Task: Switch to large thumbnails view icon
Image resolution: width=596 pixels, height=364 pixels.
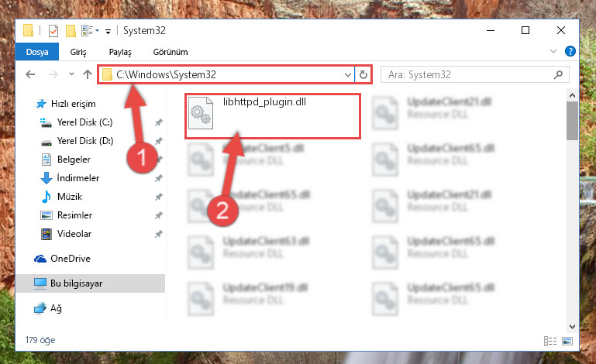Action: click(x=567, y=341)
